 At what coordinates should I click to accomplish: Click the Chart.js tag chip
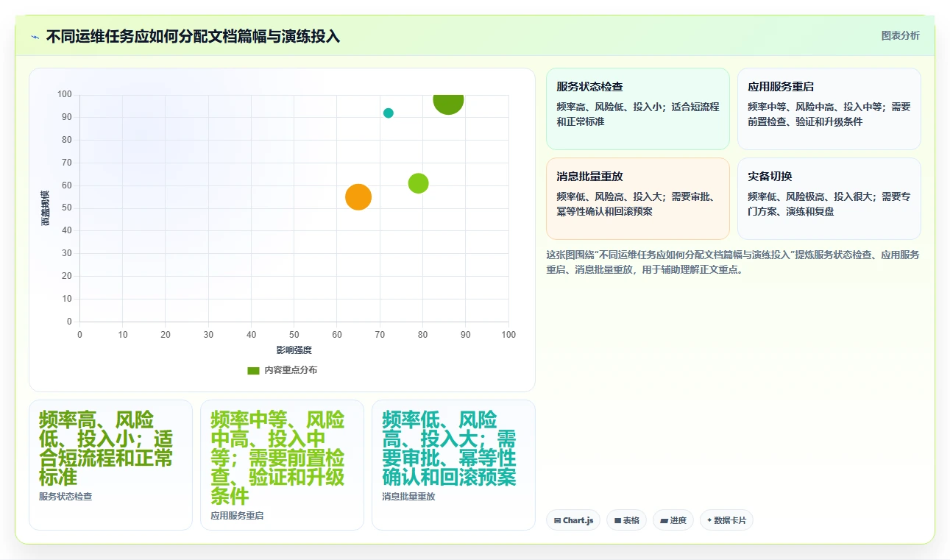[573, 520]
